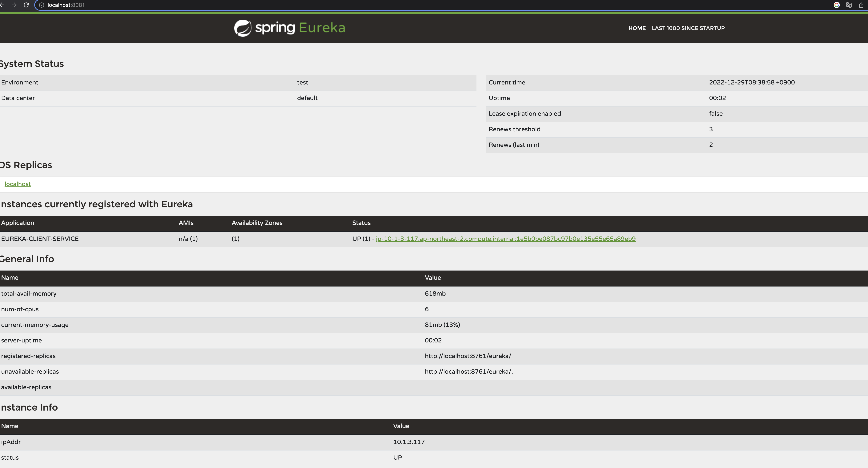Click the Current time label

click(507, 83)
